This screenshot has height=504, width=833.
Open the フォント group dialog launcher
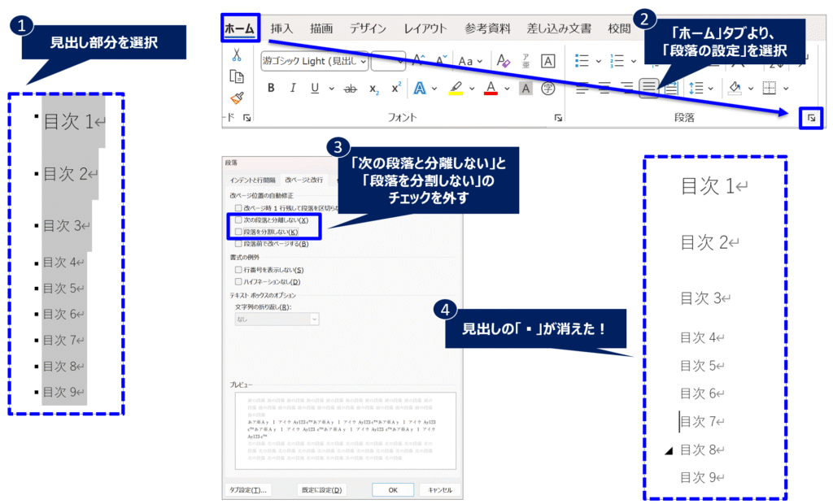[558, 118]
